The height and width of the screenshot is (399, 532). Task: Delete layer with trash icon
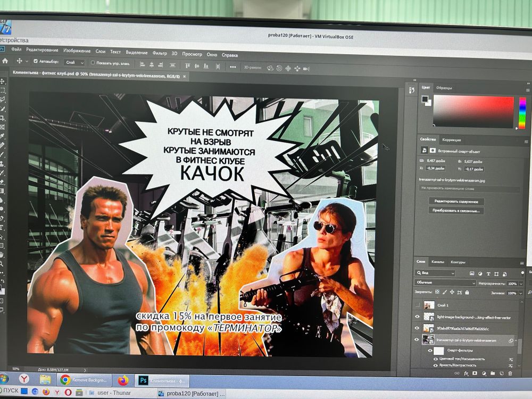coord(510,373)
